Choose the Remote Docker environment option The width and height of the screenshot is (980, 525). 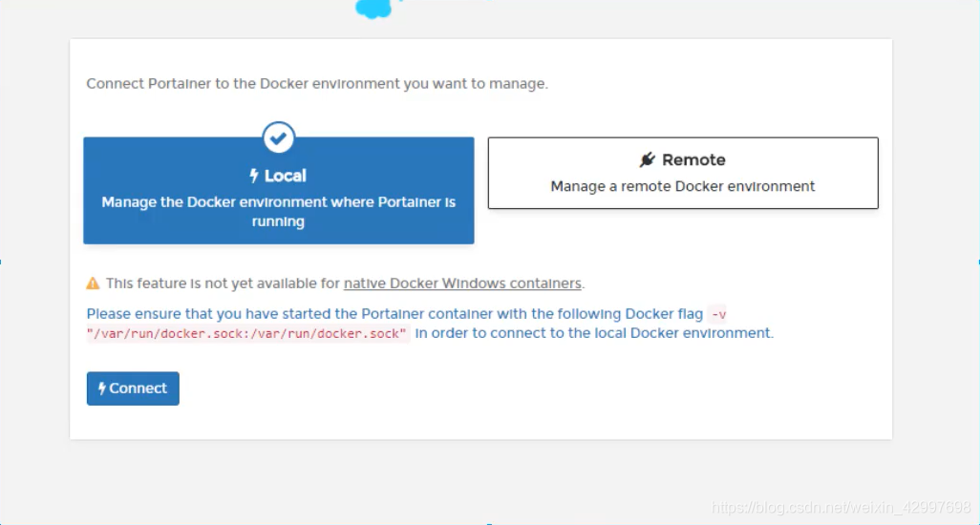pyautogui.click(x=683, y=173)
